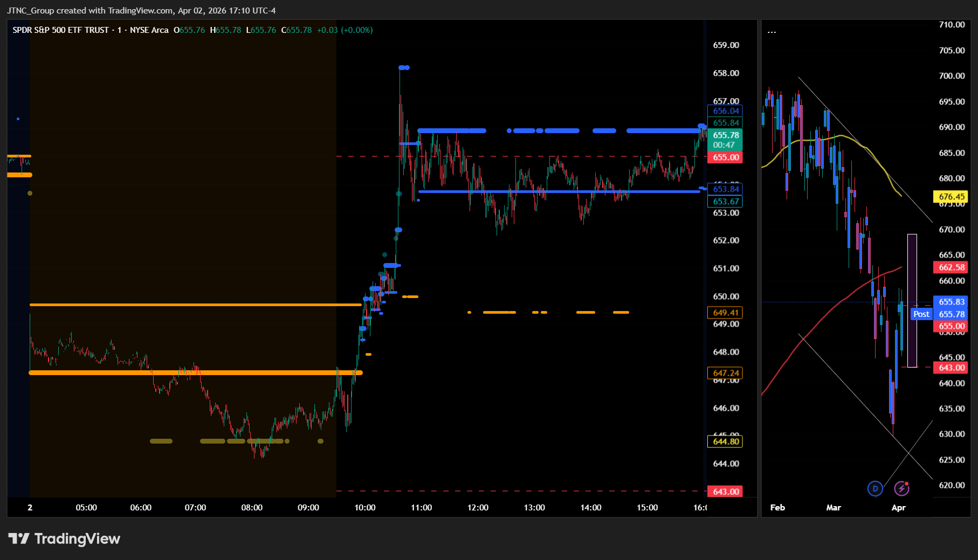Click the 'Post' market session label
This screenshot has width=978, height=560.
pyautogui.click(x=921, y=314)
